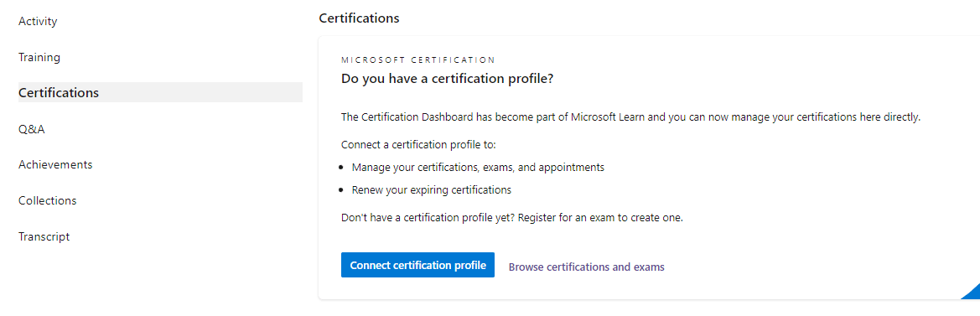Click the Connect certification profile button
The height and width of the screenshot is (316, 980).
click(x=417, y=265)
